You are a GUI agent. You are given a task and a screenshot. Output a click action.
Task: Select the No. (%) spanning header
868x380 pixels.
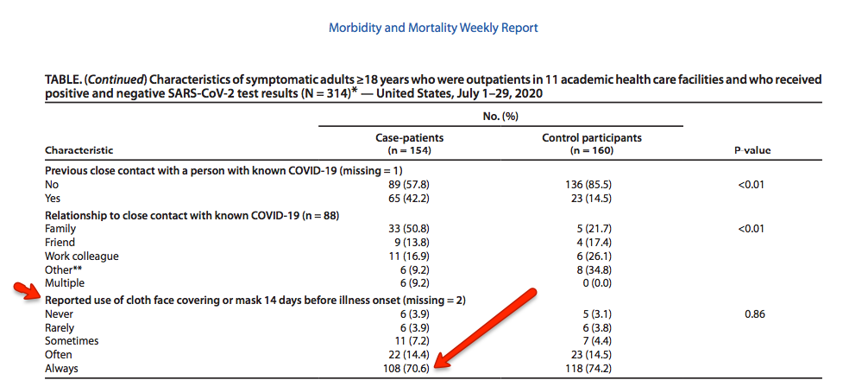[x=500, y=114]
